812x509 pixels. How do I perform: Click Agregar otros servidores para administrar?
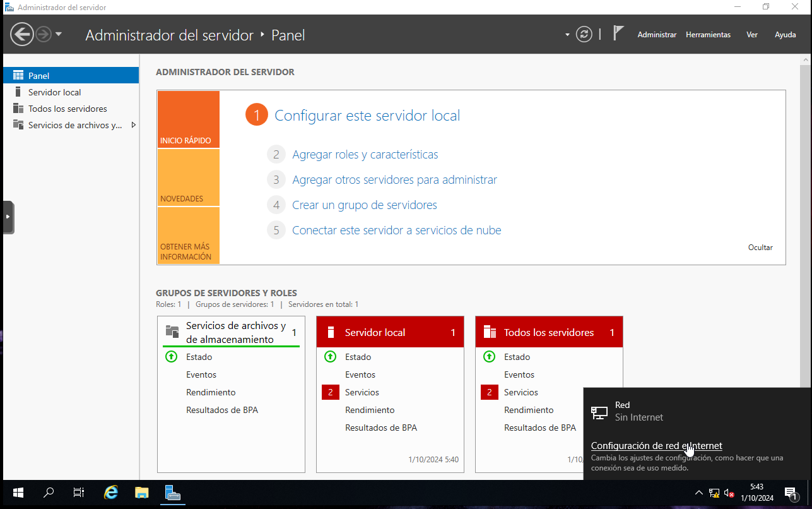click(395, 180)
